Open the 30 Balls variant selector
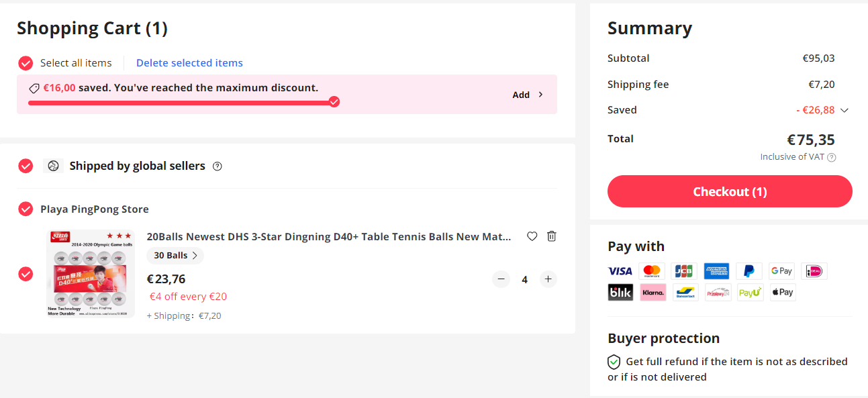 click(x=175, y=256)
